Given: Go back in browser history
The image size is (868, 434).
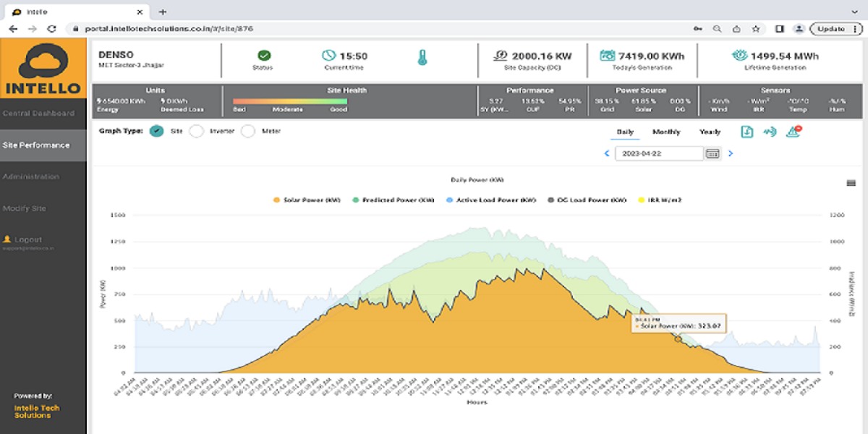Looking at the screenshot, I should pyautogui.click(x=13, y=29).
